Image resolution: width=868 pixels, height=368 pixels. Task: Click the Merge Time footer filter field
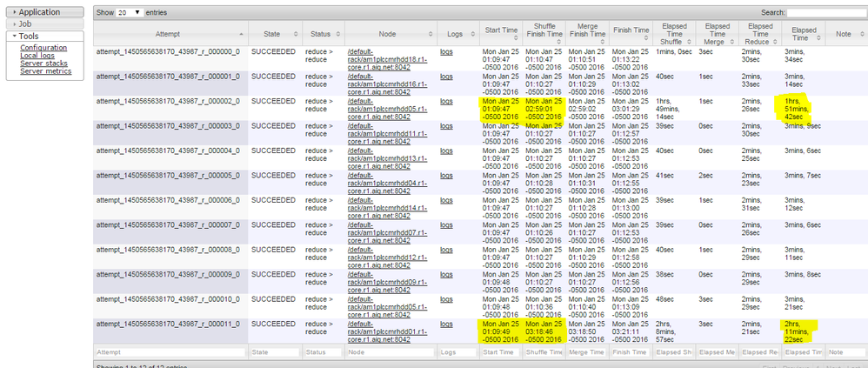point(587,352)
